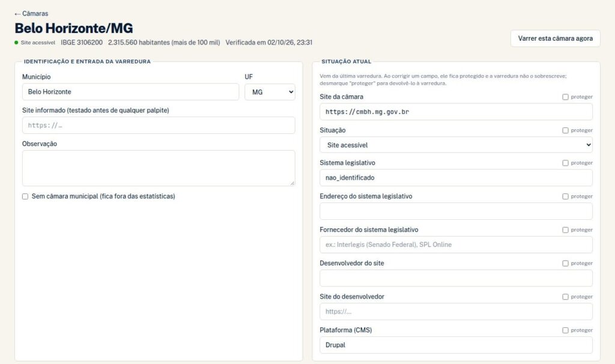Open the Situação dropdown
The height and width of the screenshot is (364, 615).
[x=456, y=145]
